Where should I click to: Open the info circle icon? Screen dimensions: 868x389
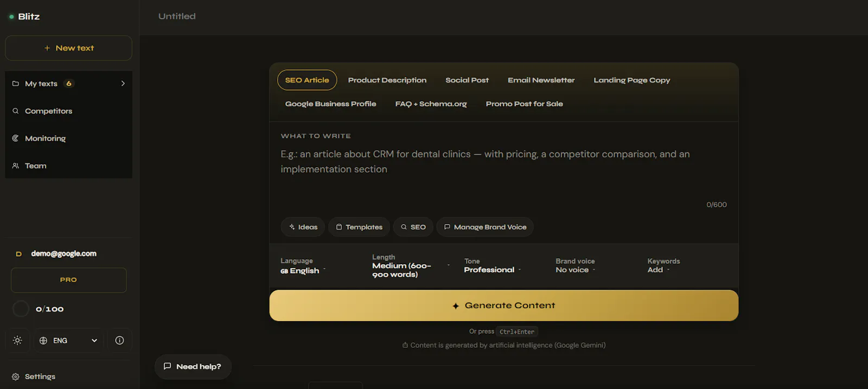[119, 340]
